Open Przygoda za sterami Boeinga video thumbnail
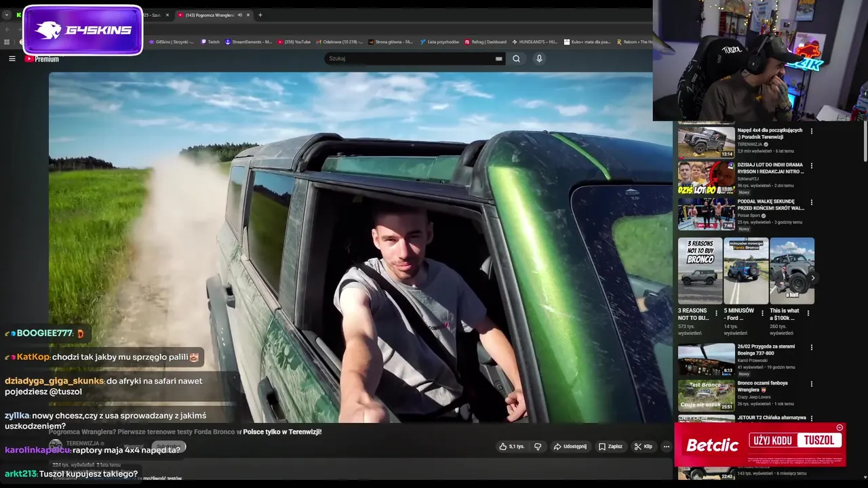 tap(706, 359)
